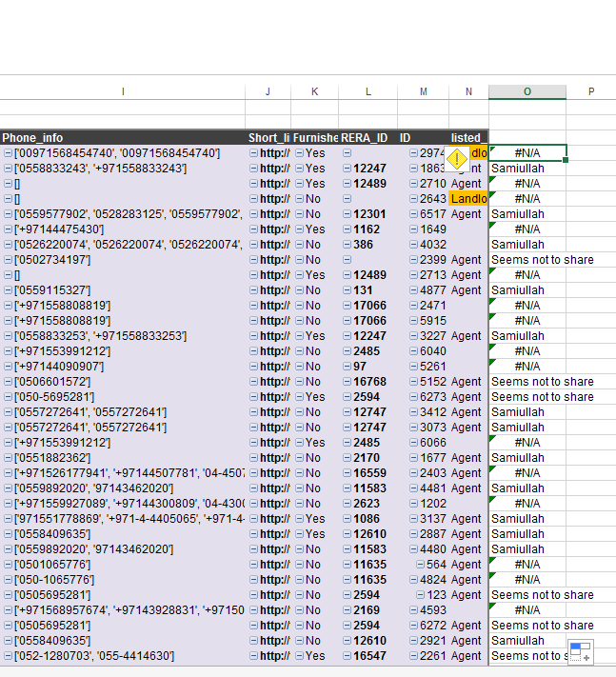616x677 pixels.
Task: Click Samiullah cell for ID 4877
Action: (527, 289)
